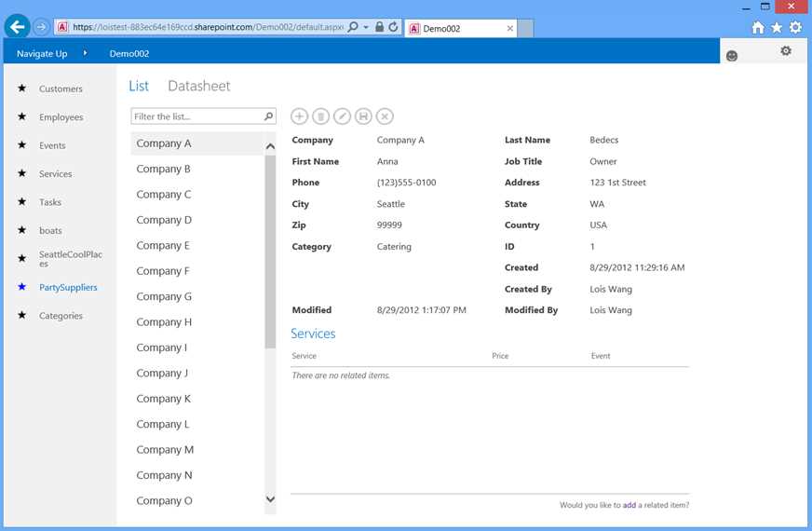This screenshot has height=531, width=812.
Task: Click the company list scrollbar thumb
Action: 270,252
